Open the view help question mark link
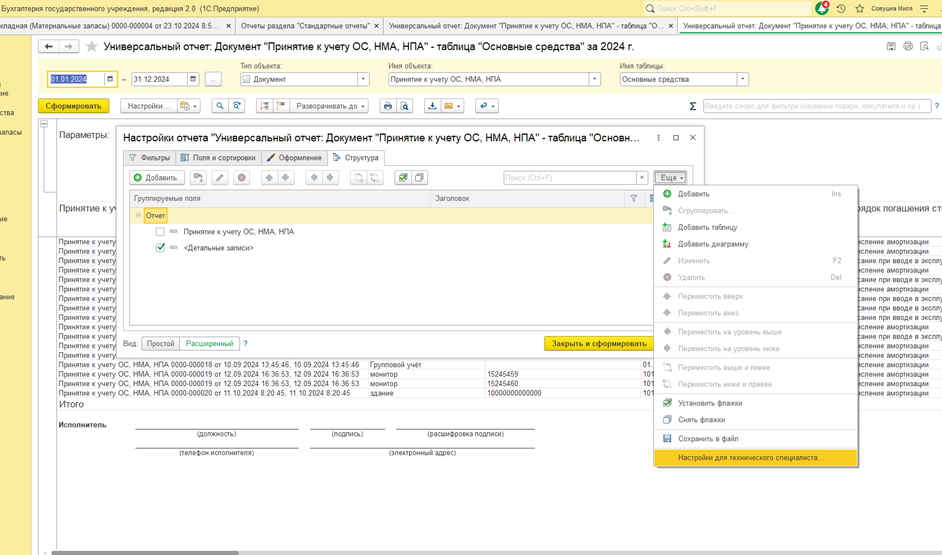Screen dimensions: 942x555 [x=245, y=344]
